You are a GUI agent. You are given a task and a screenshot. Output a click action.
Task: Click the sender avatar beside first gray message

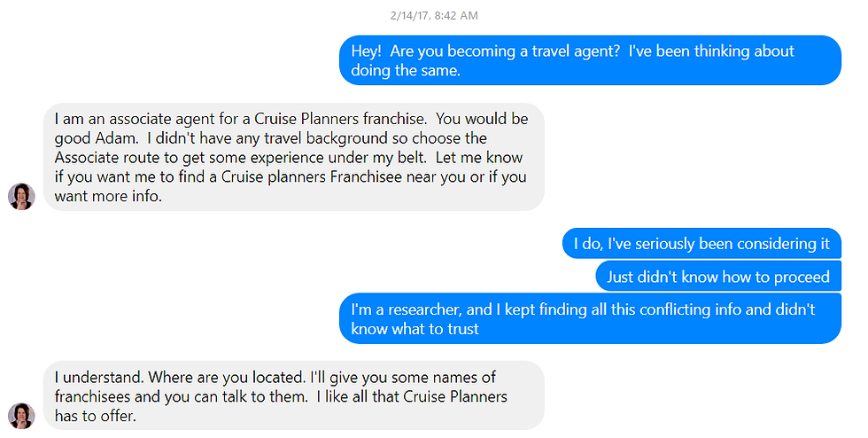coord(21,196)
